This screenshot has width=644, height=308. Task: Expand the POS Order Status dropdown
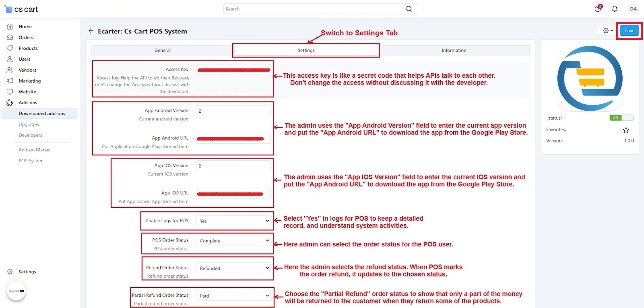tap(233, 241)
